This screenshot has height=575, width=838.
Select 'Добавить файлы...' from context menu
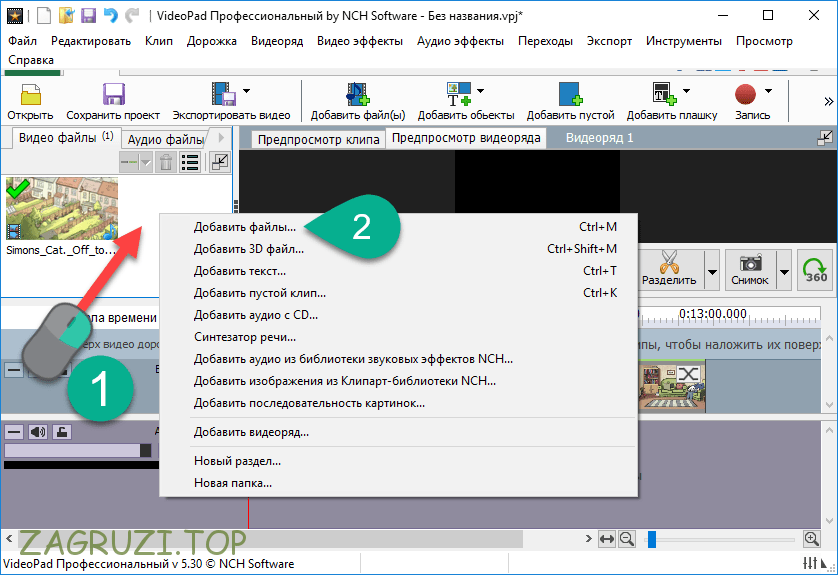click(245, 227)
